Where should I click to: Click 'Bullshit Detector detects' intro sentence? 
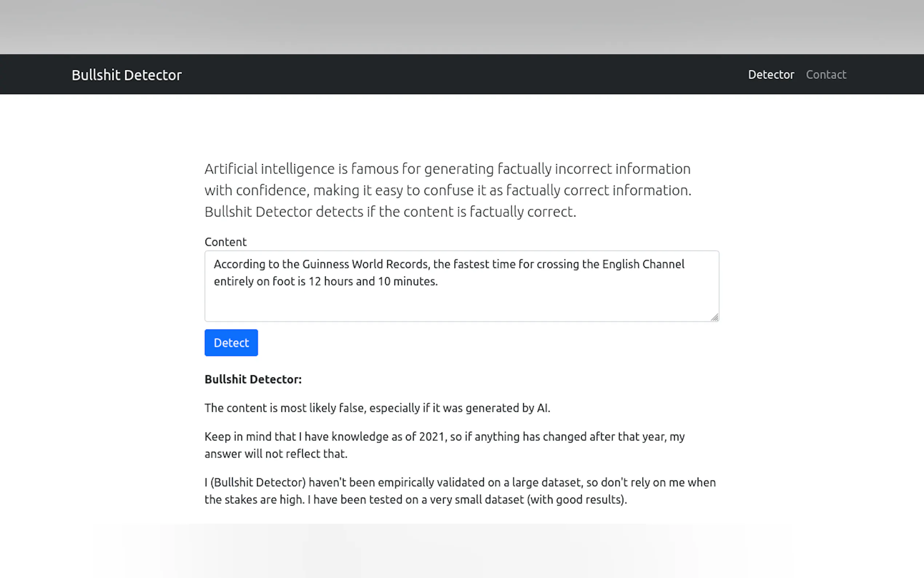[390, 212]
